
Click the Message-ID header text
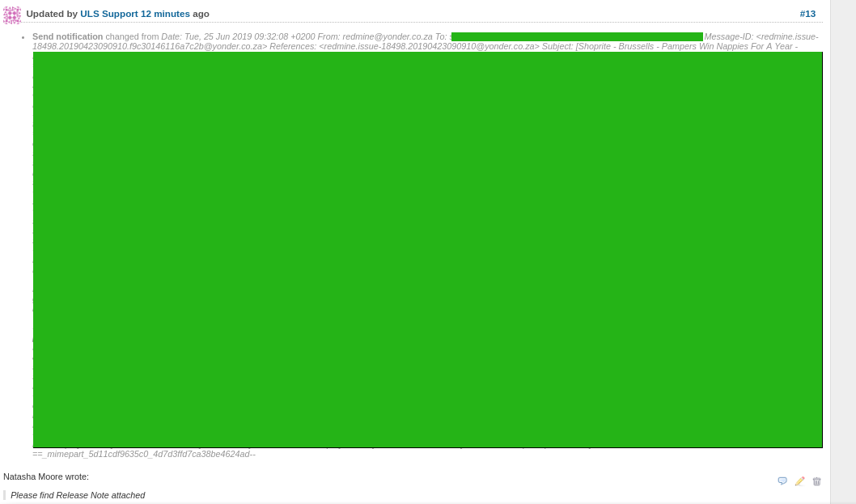729,36
